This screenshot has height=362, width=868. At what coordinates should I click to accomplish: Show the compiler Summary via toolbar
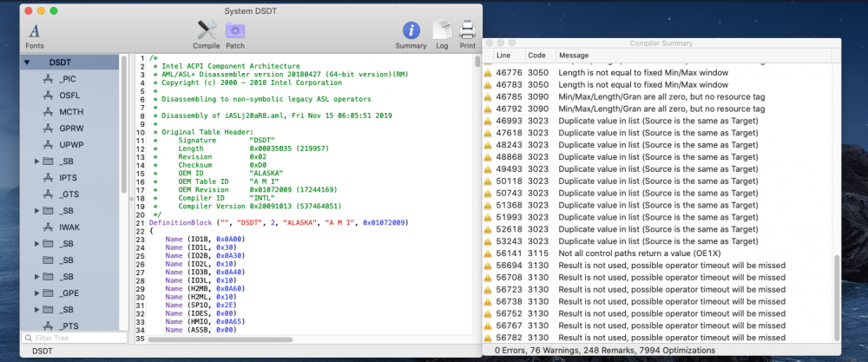coord(411,30)
